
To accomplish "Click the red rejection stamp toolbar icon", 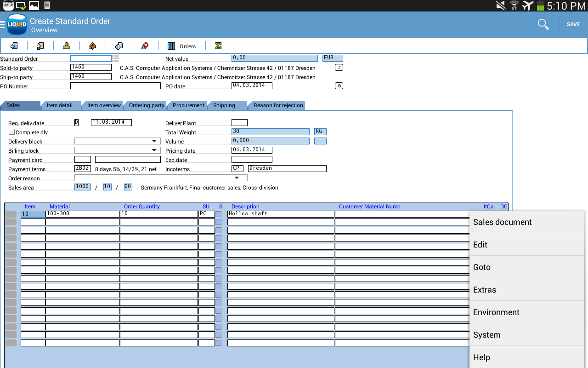I will [x=145, y=46].
